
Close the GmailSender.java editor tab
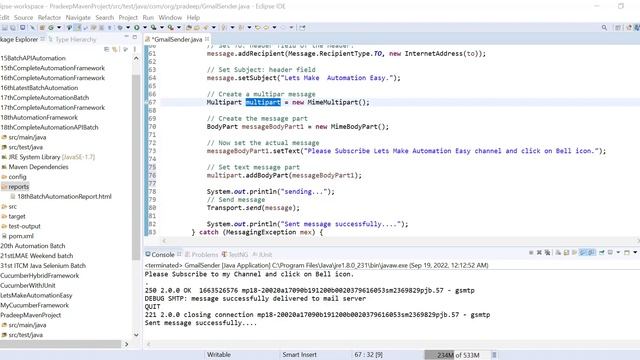207,39
